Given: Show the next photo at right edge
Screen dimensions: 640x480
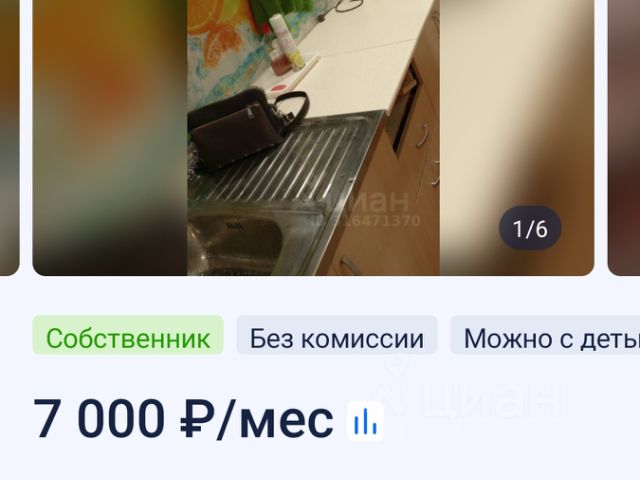Looking at the screenshot, I should (x=624, y=138).
